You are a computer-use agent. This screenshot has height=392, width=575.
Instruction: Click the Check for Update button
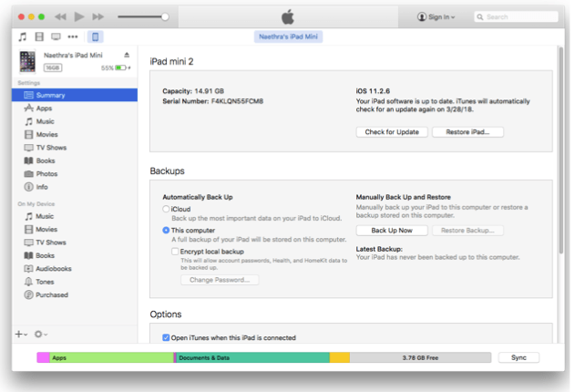point(391,132)
